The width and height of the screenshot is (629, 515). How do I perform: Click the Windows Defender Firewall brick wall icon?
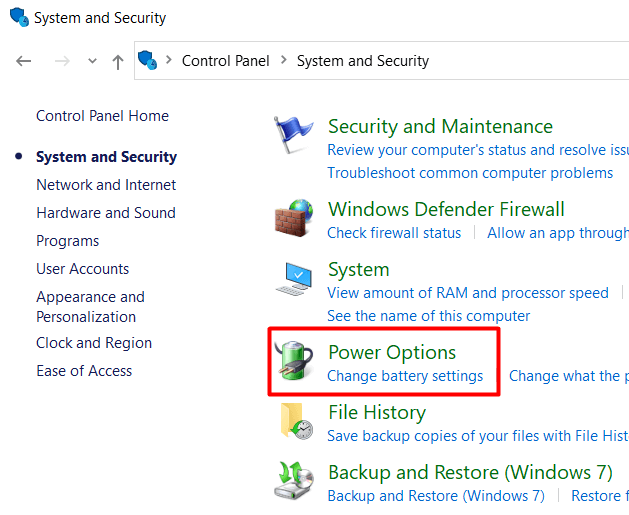click(293, 219)
